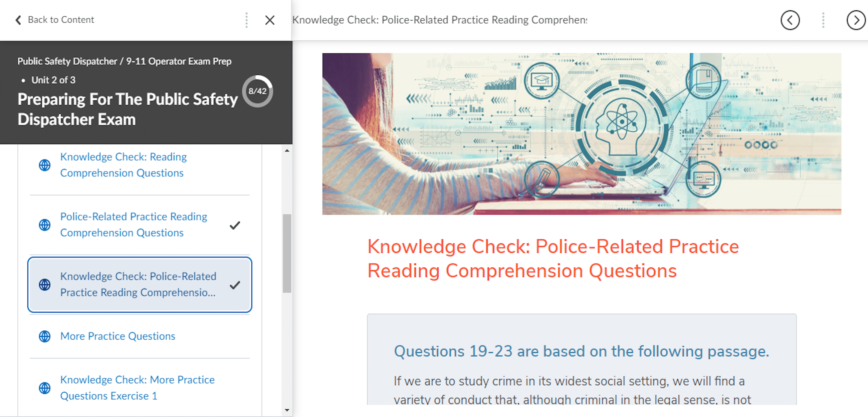868x417 pixels.
Task: Click the 8/42 progress ring
Action: 258,91
